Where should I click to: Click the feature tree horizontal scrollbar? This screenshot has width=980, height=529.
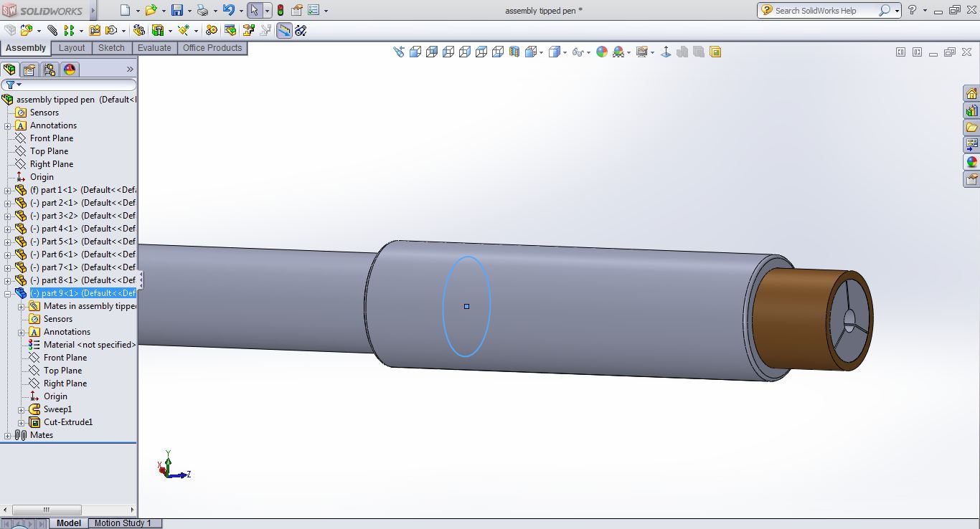[x=47, y=510]
